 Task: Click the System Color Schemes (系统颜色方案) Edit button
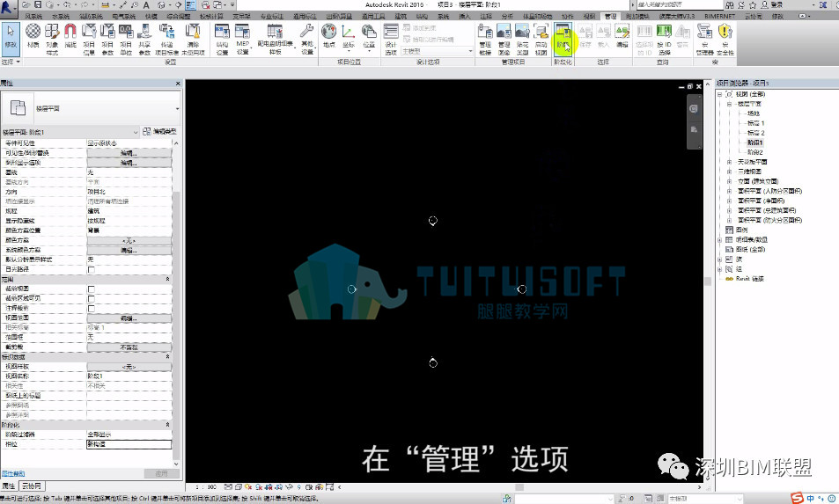coord(129,250)
